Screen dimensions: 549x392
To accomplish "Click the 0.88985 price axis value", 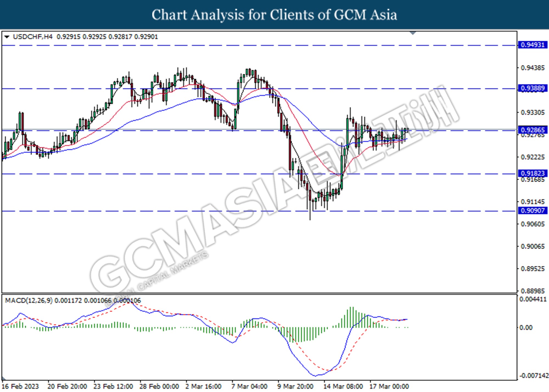I will (533, 291).
